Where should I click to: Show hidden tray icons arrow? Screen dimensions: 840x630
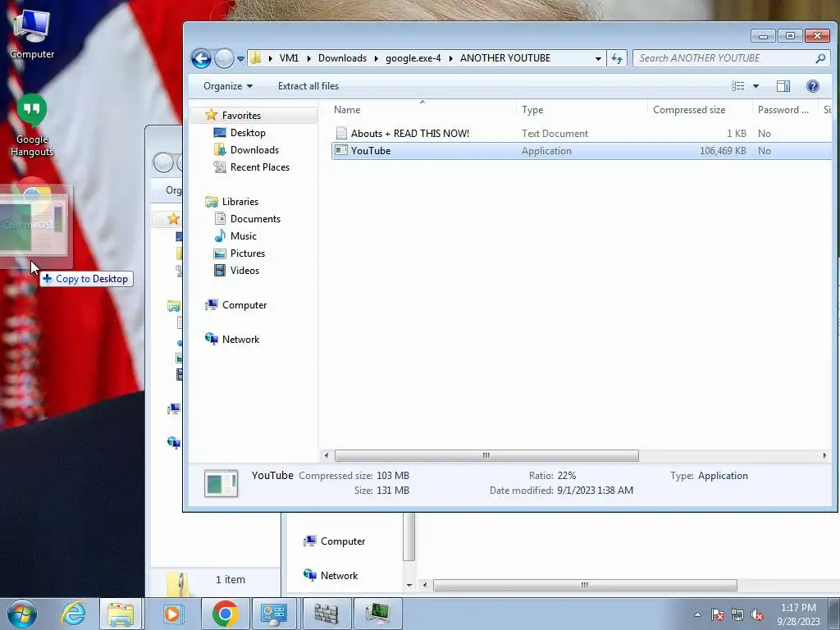click(x=697, y=614)
